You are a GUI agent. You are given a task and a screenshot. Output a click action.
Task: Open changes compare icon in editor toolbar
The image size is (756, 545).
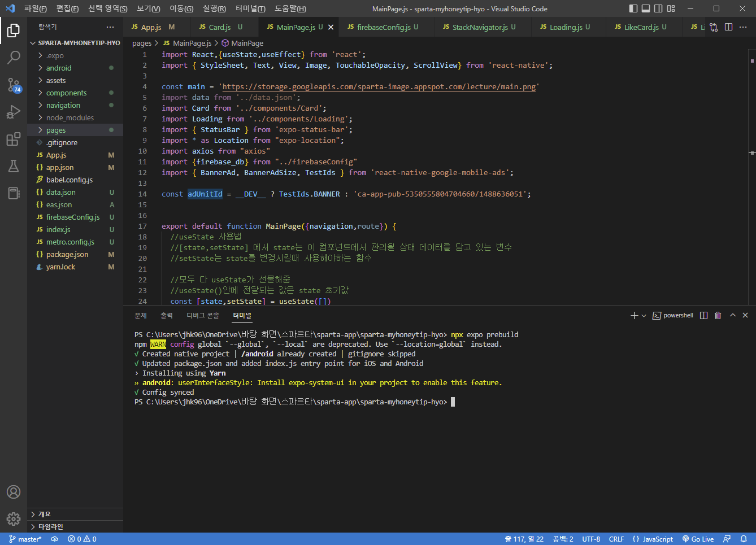(x=714, y=27)
